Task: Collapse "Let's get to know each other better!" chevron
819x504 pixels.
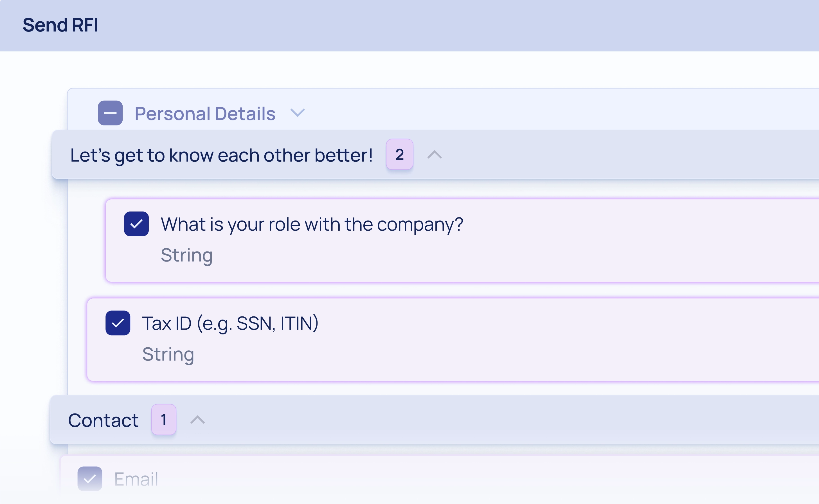Action: [434, 155]
